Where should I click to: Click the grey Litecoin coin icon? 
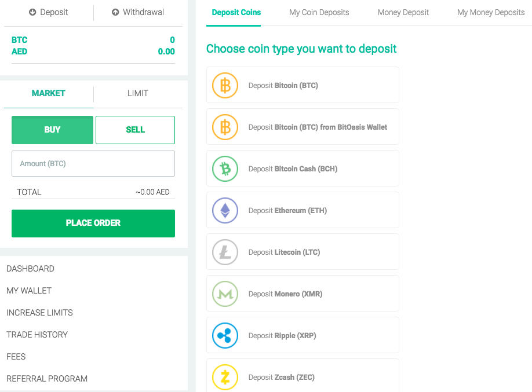click(225, 252)
